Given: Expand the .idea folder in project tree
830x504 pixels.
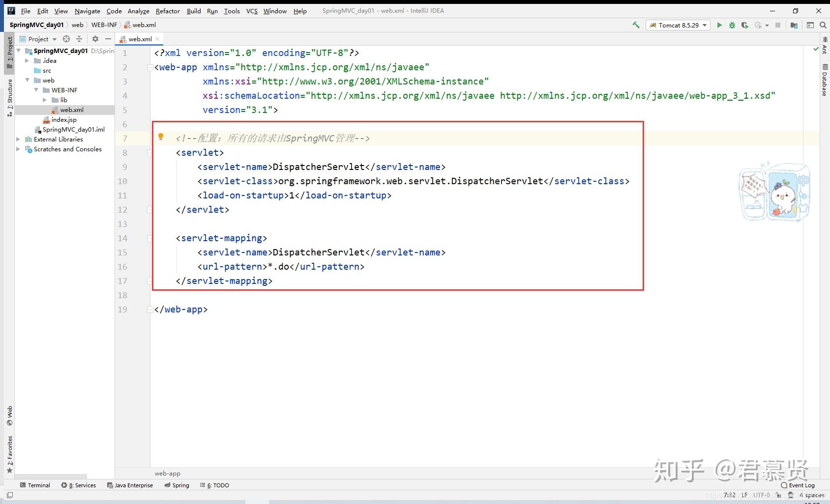Looking at the screenshot, I should pyautogui.click(x=27, y=61).
